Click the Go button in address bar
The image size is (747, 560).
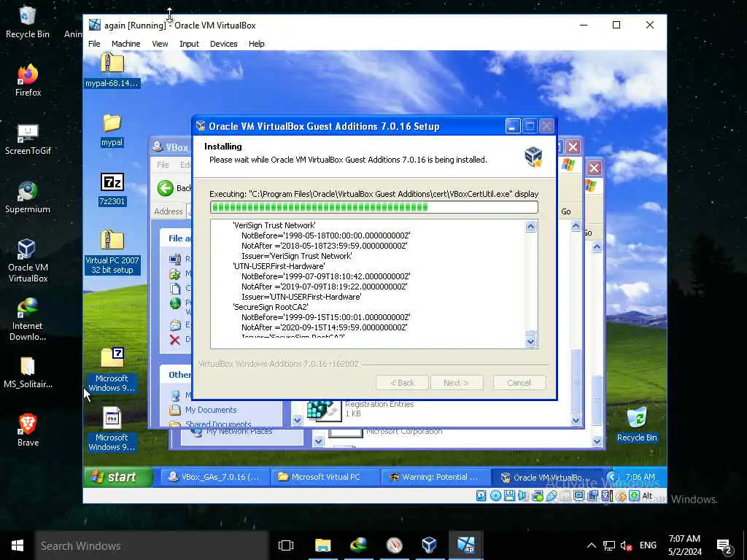click(x=566, y=211)
